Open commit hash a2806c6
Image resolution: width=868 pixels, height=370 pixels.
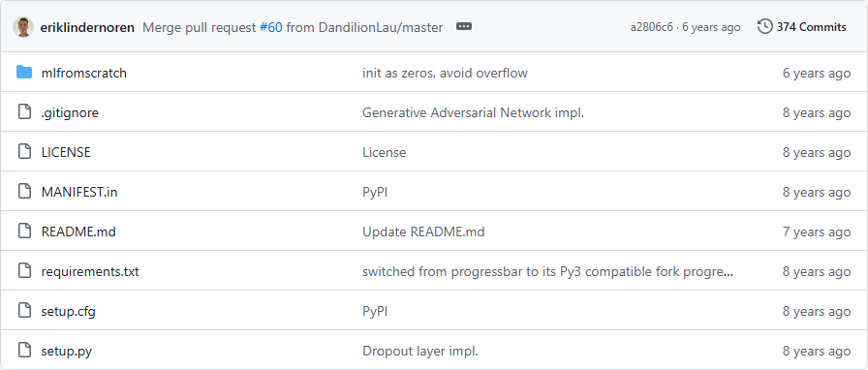652,27
